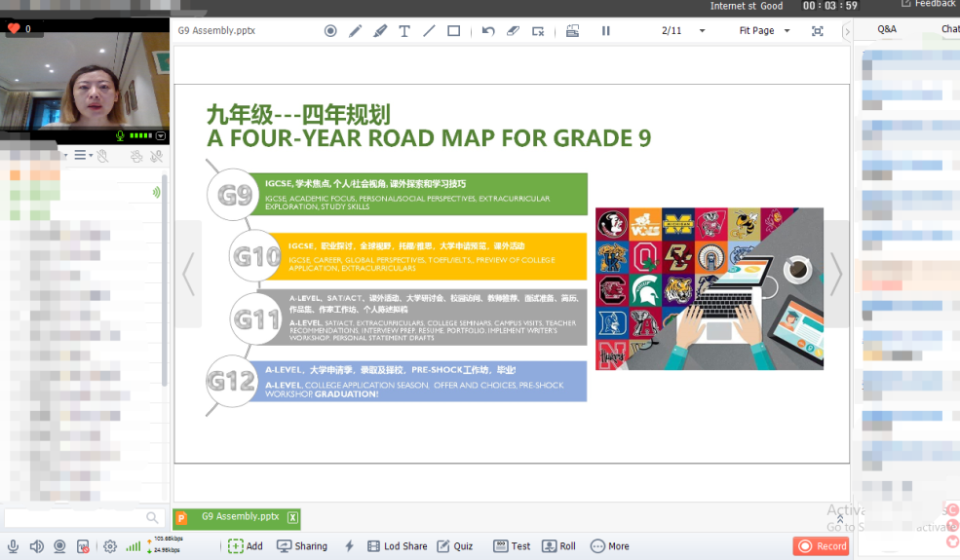Open the Roll call tool
Screen dimensions: 960x560
(x=559, y=546)
